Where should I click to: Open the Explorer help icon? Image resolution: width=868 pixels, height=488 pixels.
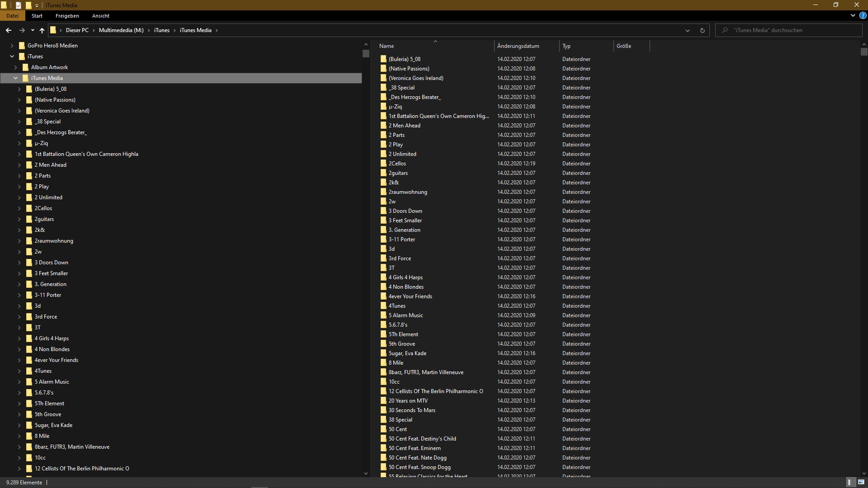click(x=863, y=15)
